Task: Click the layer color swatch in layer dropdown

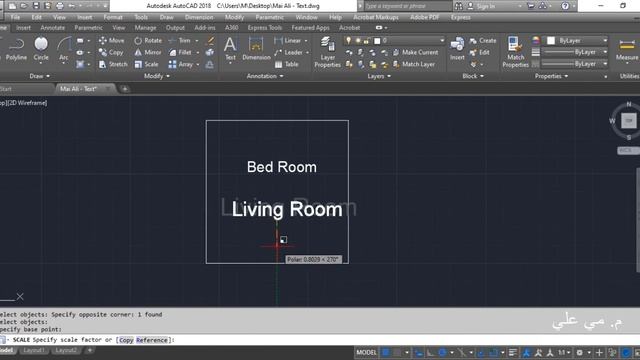Action: [x=377, y=40]
